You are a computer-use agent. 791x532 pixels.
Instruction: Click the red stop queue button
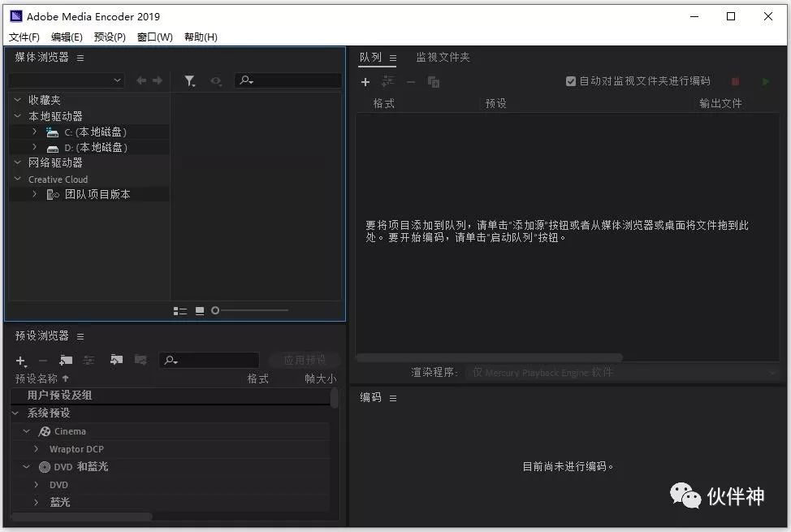coord(735,81)
